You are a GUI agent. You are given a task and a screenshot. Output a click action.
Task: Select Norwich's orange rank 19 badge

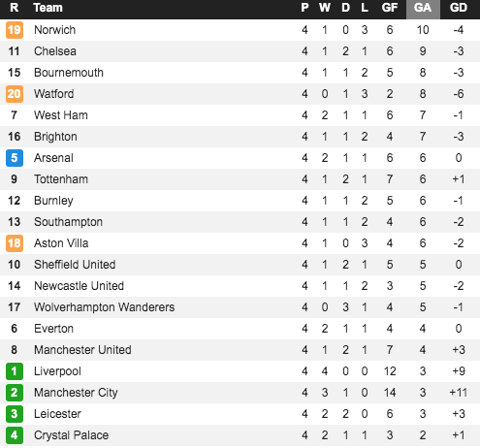coord(15,30)
